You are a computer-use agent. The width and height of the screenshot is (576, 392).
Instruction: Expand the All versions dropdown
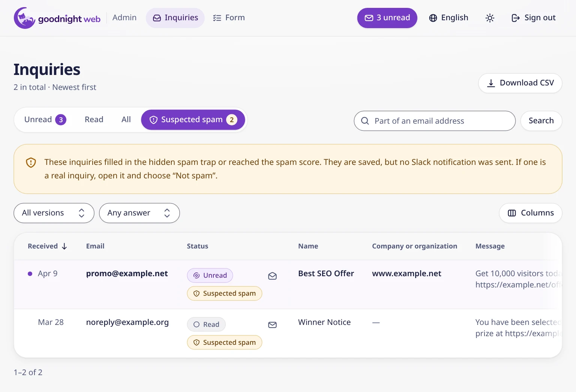[x=54, y=213]
